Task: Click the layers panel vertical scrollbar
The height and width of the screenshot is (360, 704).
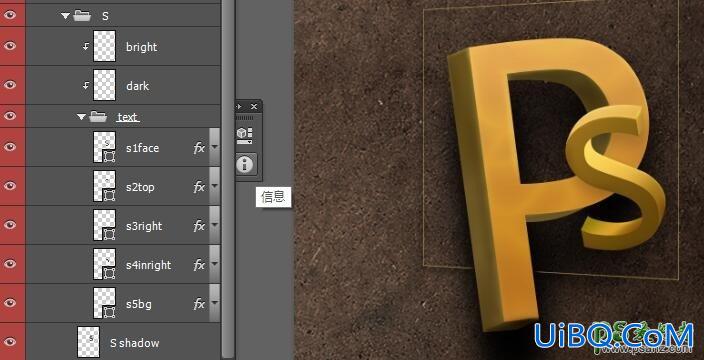Action: 228,180
